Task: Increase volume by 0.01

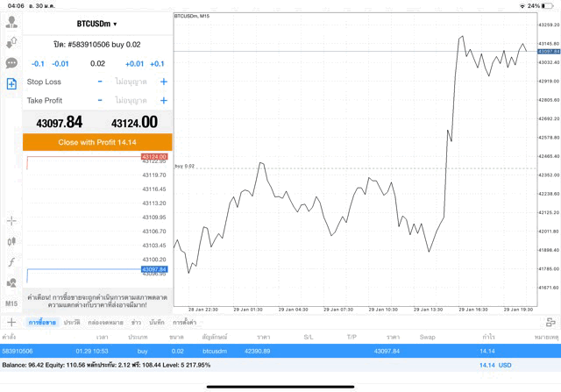Action: coord(134,64)
